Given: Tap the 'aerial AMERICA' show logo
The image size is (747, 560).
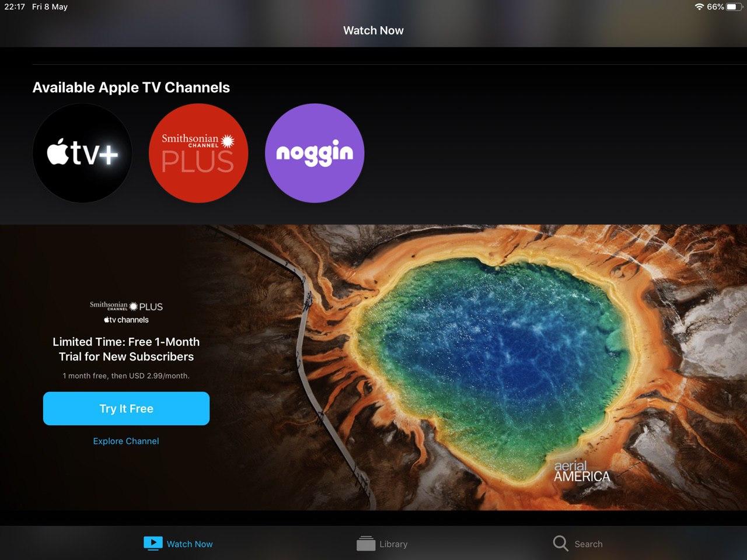Looking at the screenshot, I should [x=582, y=472].
